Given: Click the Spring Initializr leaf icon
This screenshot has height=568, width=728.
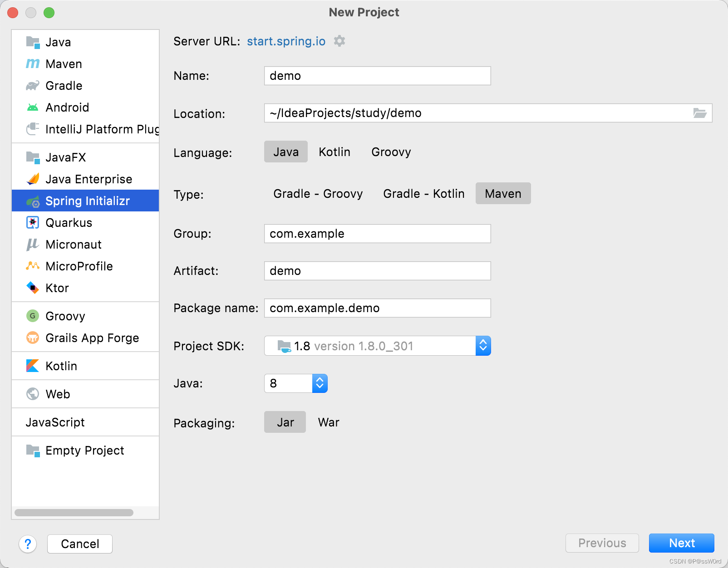Looking at the screenshot, I should pyautogui.click(x=33, y=201).
